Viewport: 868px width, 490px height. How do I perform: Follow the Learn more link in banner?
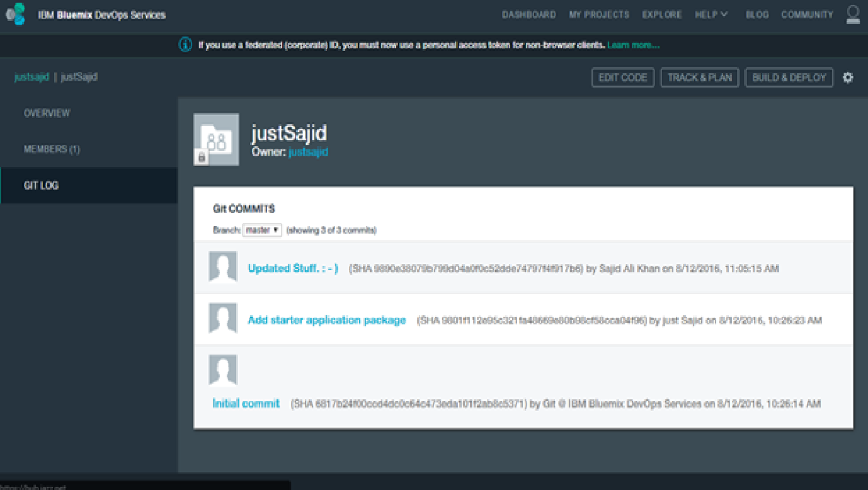point(634,45)
